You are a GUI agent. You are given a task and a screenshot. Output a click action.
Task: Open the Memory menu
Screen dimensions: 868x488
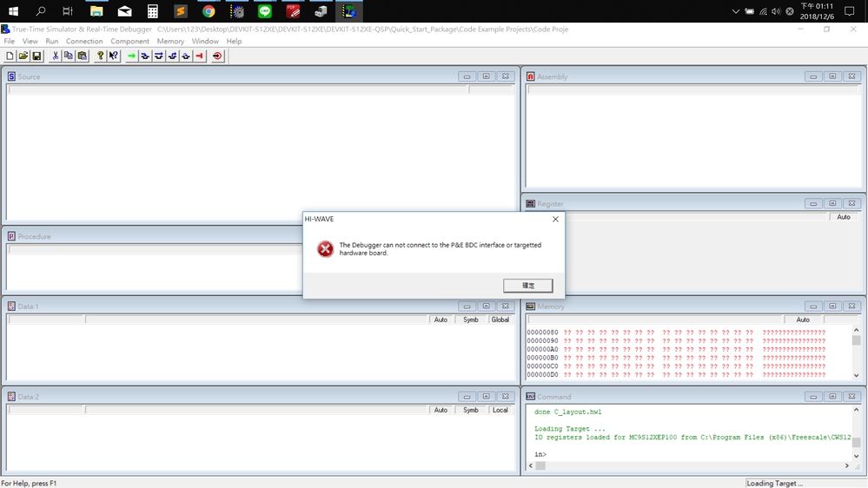tap(170, 41)
